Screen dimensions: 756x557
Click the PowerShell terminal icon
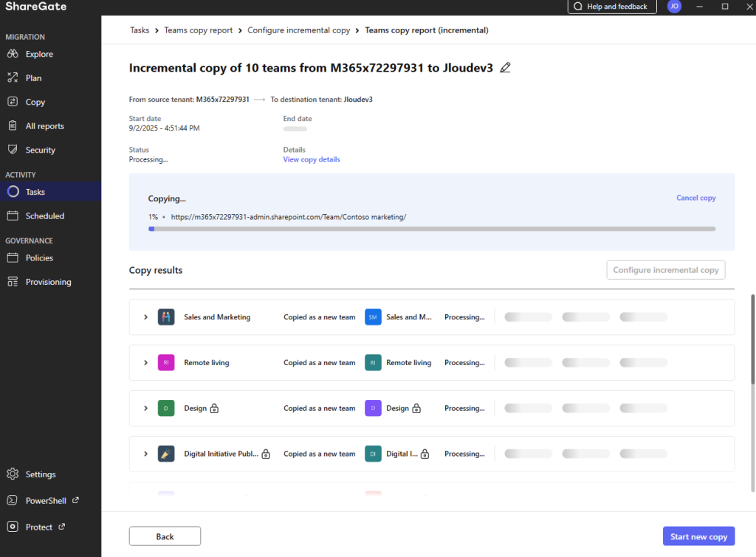pos(13,501)
